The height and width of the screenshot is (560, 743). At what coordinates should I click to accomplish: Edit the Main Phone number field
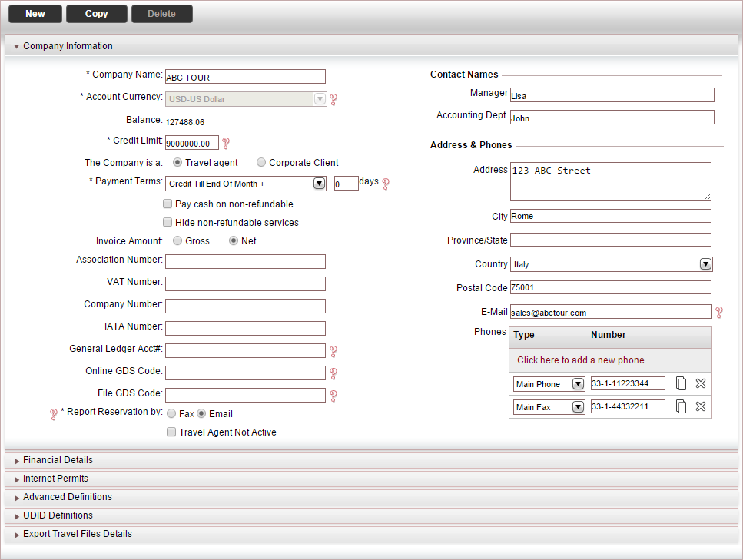click(x=628, y=383)
